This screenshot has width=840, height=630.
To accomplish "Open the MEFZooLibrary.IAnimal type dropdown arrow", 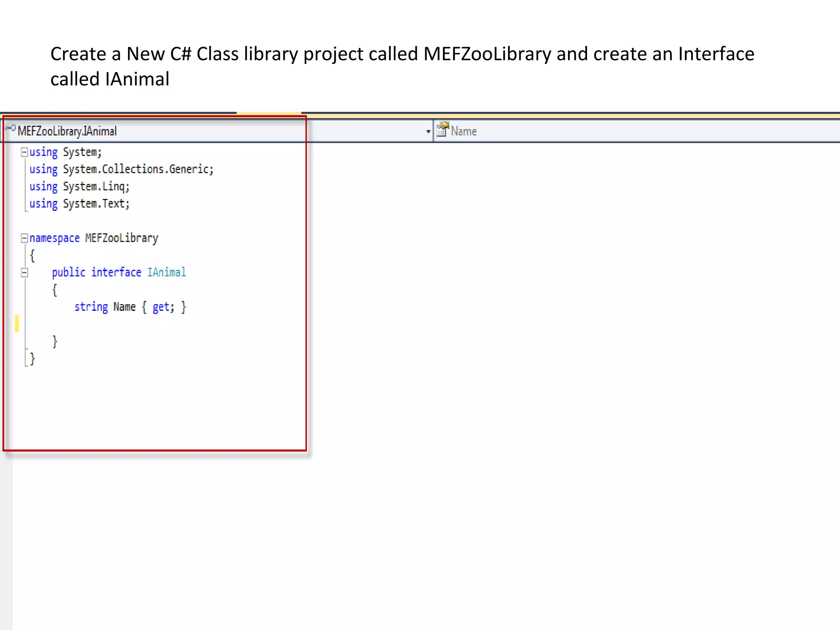I will point(428,132).
